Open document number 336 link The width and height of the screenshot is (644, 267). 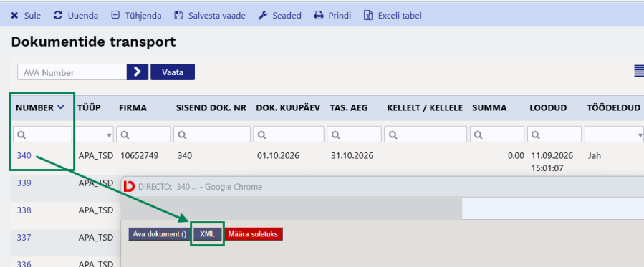[x=24, y=263]
